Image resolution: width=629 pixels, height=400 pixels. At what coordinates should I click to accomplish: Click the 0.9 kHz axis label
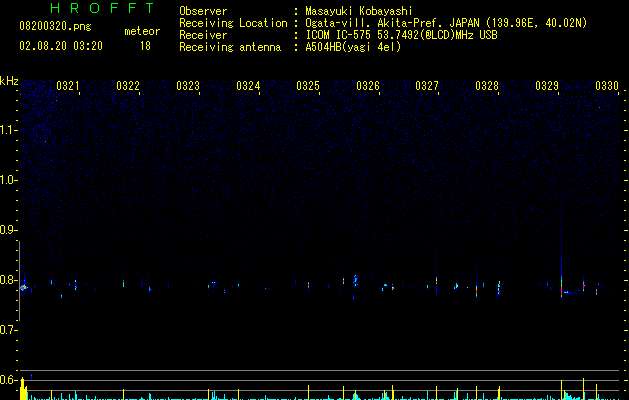coord(8,230)
